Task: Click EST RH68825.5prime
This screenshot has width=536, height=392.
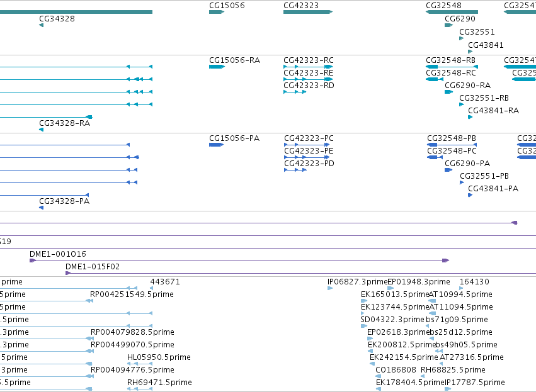Action: pyautogui.click(x=453, y=370)
